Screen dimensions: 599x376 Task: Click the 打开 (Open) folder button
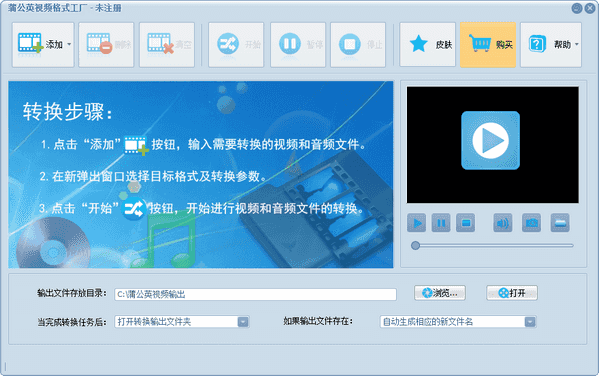click(x=512, y=293)
